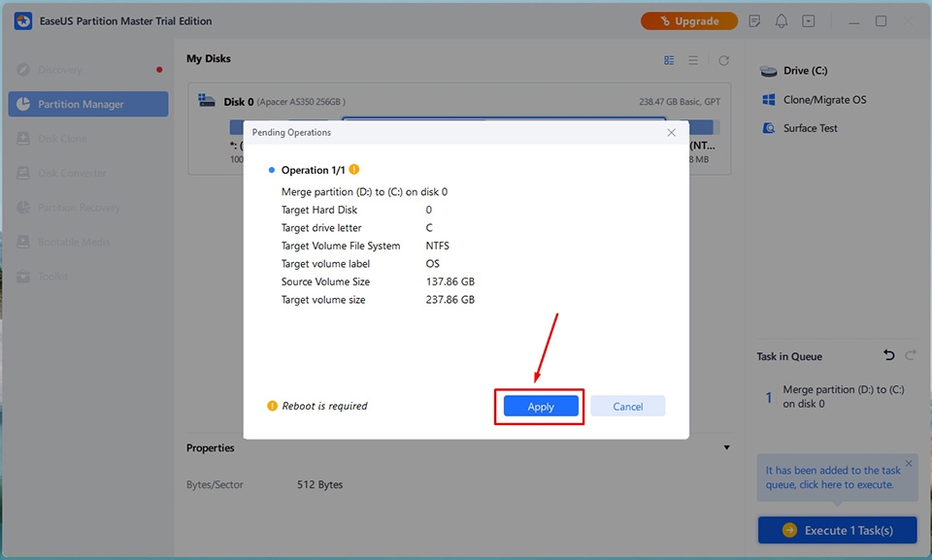The height and width of the screenshot is (560, 932).
Task: Click the Disk 0 Apacer AS350 label
Action: pos(284,102)
